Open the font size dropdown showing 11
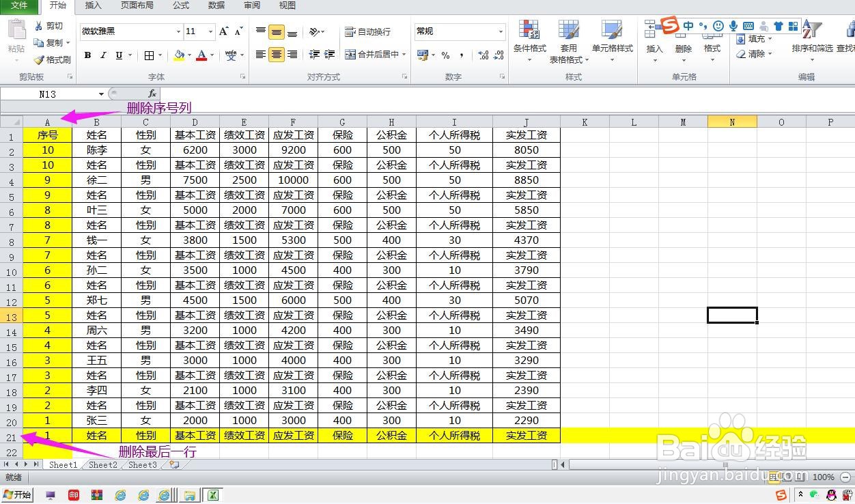Screen dimensions: 855x504 [209, 31]
